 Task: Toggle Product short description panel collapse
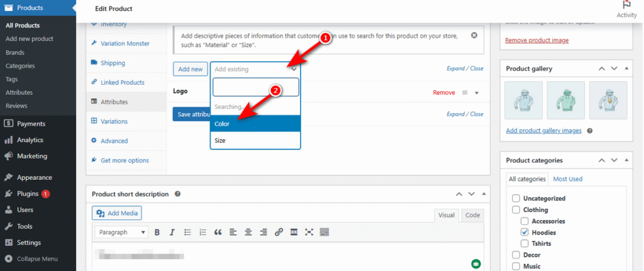(484, 194)
